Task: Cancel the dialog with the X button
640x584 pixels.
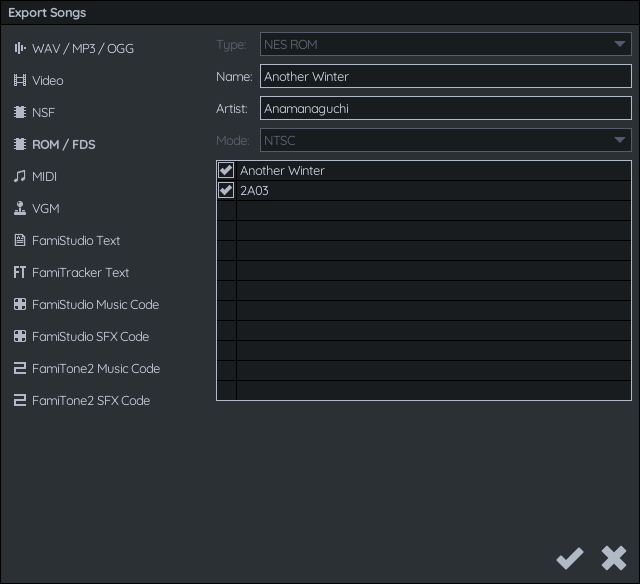Action: (613, 558)
